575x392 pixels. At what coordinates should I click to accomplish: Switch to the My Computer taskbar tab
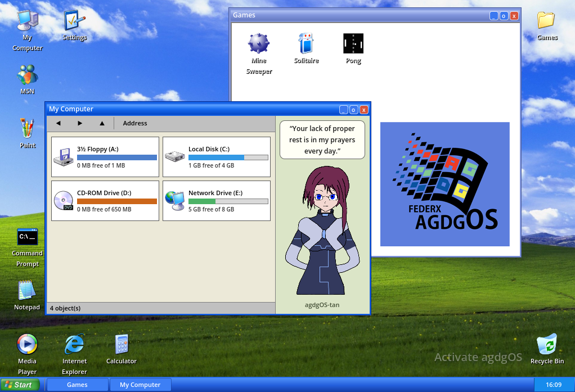[140, 385]
